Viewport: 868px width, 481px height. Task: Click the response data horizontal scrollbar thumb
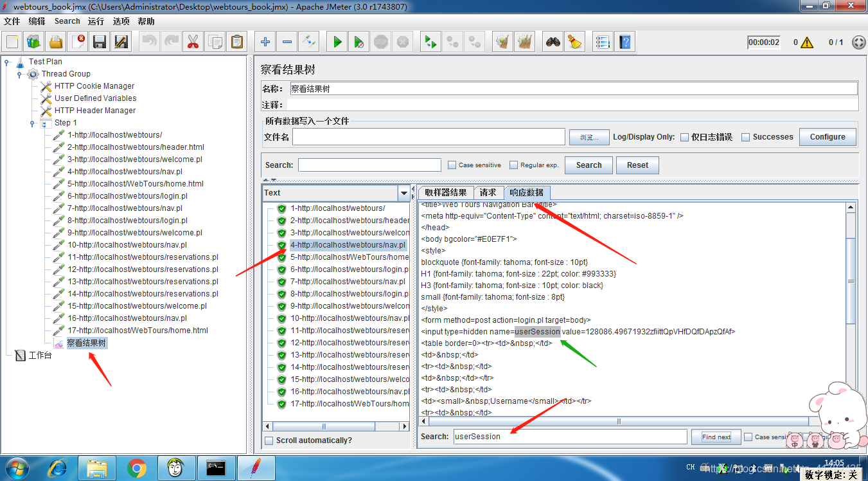click(619, 422)
